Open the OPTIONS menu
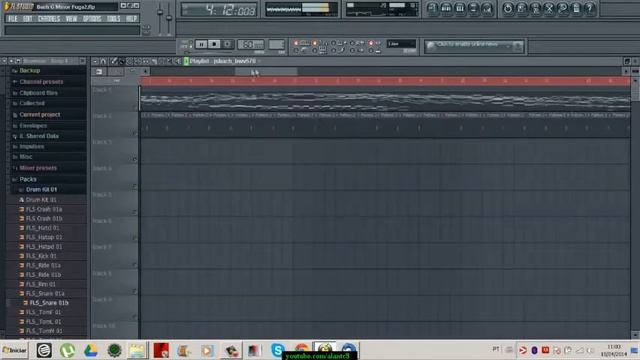 [92, 19]
